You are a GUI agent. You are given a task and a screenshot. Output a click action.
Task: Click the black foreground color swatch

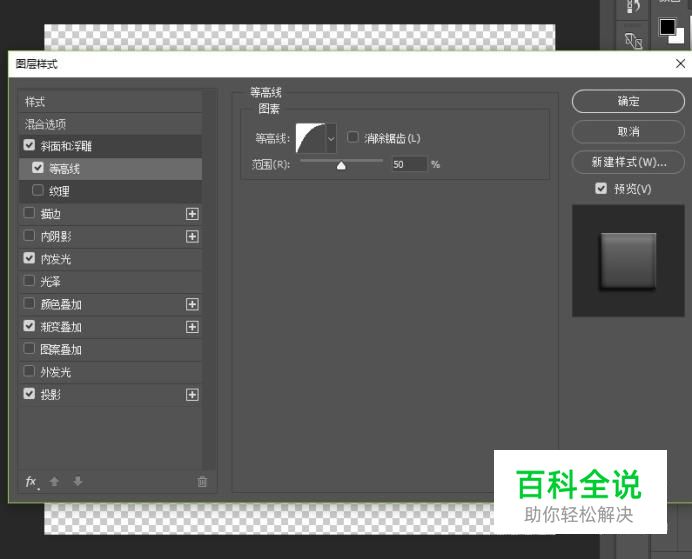[667, 26]
